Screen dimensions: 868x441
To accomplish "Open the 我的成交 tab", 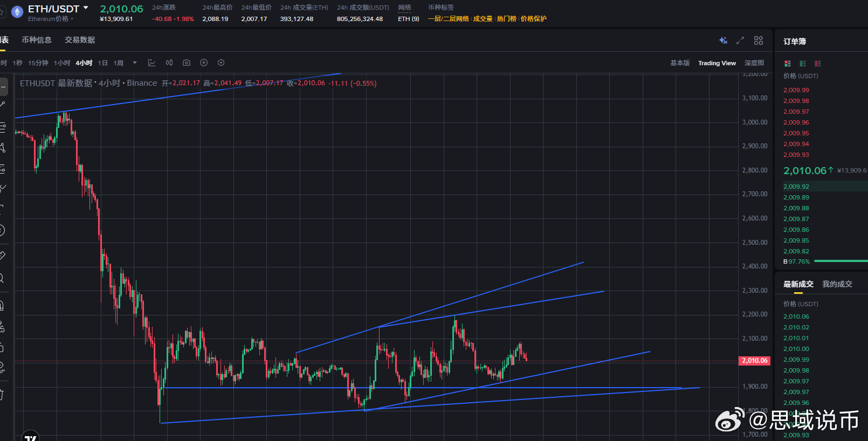I will point(837,284).
